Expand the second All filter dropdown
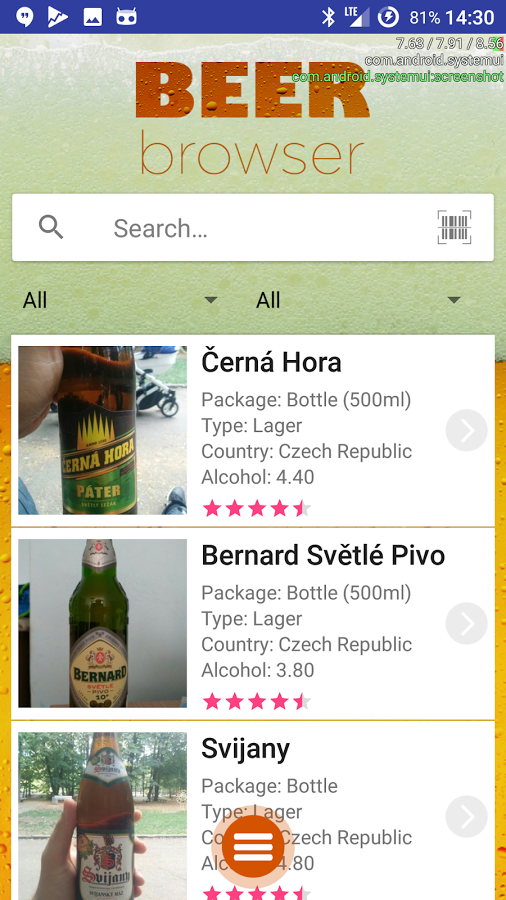Screen dimensions: 506x900 [x=359, y=300]
